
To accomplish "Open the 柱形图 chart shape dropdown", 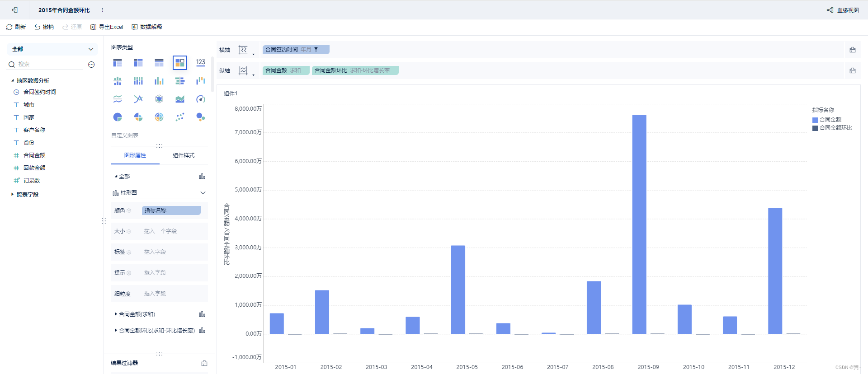I will coord(159,193).
